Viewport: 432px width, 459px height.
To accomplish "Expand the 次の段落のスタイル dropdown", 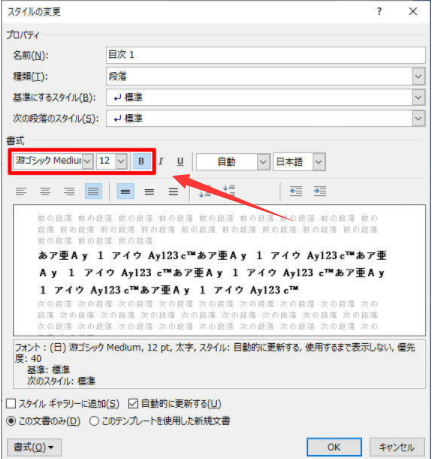I will click(x=418, y=118).
